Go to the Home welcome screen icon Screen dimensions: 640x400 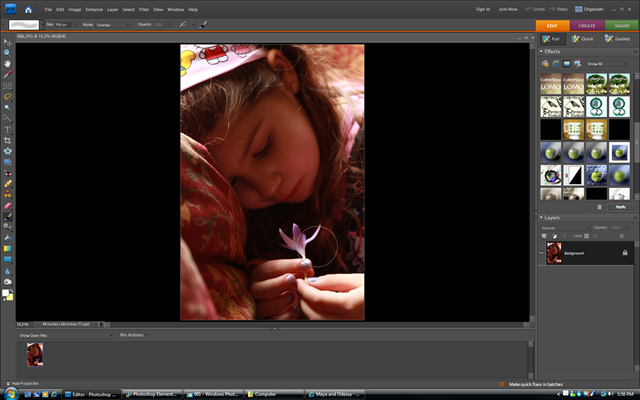28,9
